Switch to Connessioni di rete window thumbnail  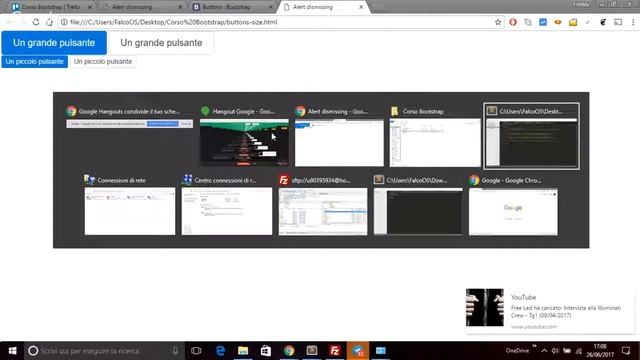click(130, 204)
